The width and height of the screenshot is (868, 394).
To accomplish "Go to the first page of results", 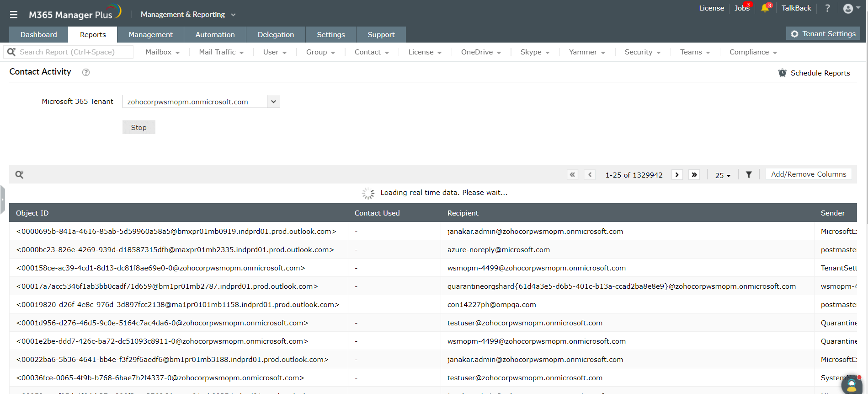I will [x=572, y=175].
